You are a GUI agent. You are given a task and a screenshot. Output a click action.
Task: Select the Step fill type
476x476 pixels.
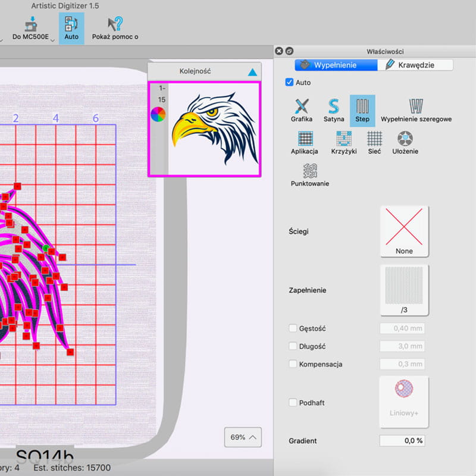tap(362, 111)
